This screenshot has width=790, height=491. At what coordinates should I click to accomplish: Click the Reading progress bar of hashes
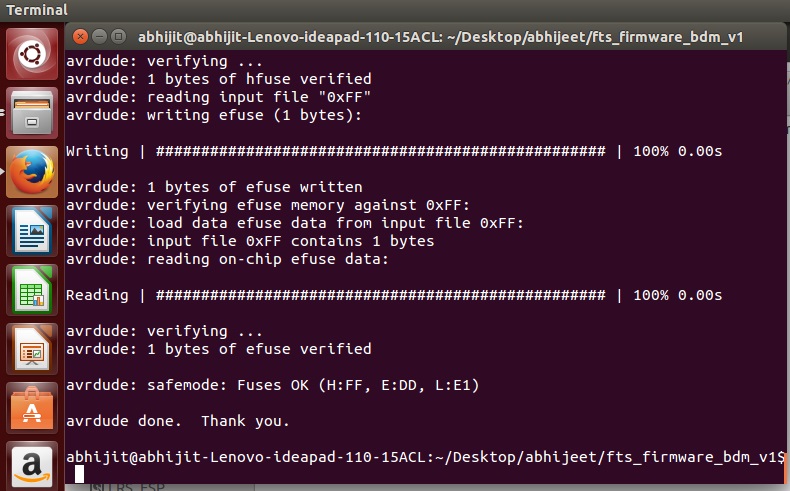(x=380, y=295)
